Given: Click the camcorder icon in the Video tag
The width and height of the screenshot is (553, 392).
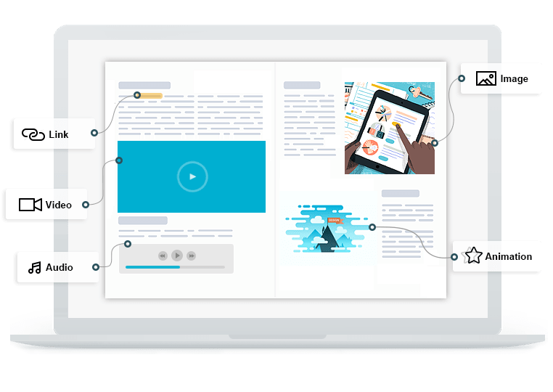Looking at the screenshot, I should (x=30, y=205).
